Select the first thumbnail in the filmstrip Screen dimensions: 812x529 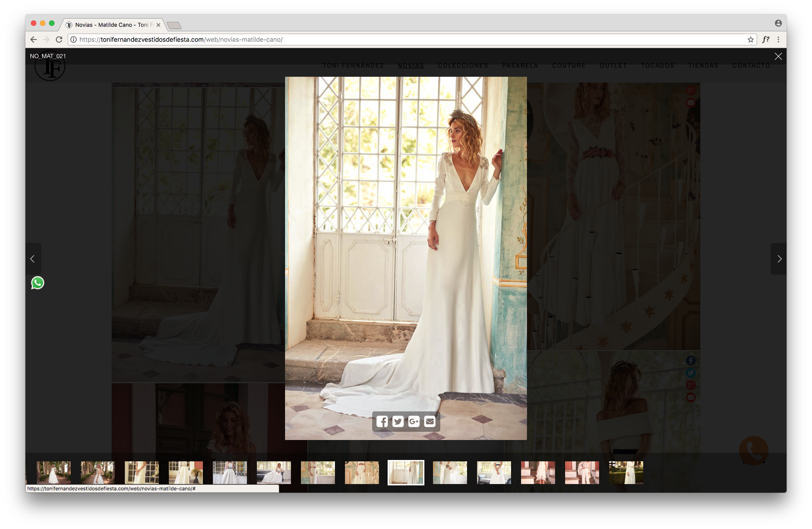pos(54,473)
